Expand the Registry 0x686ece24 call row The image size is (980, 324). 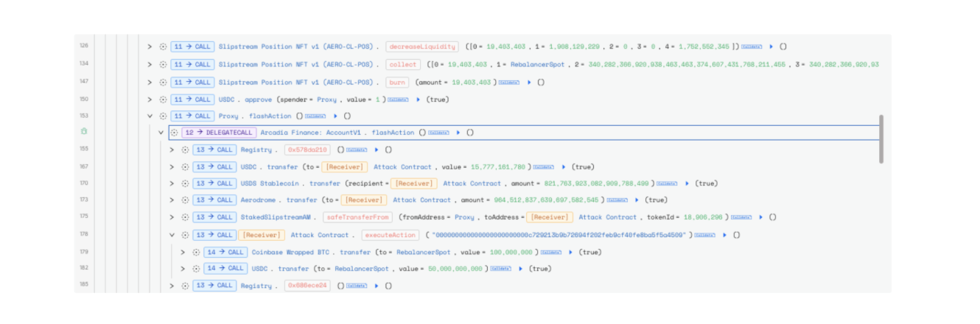[172, 286]
